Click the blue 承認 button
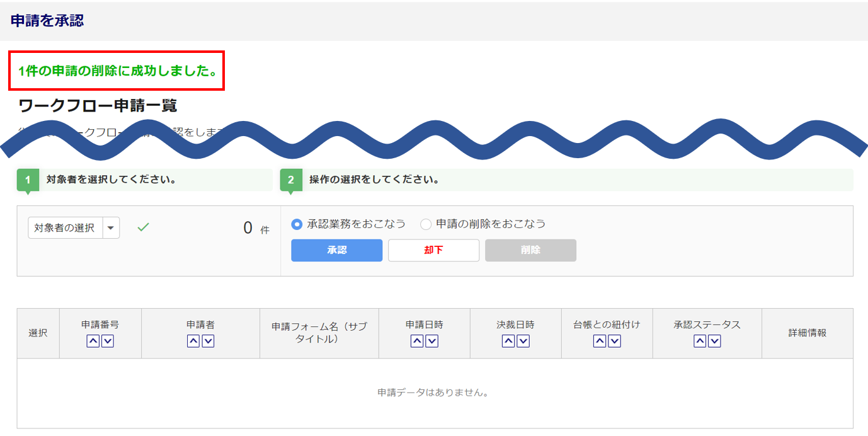Image resolution: width=868 pixels, height=436 pixels. point(336,250)
